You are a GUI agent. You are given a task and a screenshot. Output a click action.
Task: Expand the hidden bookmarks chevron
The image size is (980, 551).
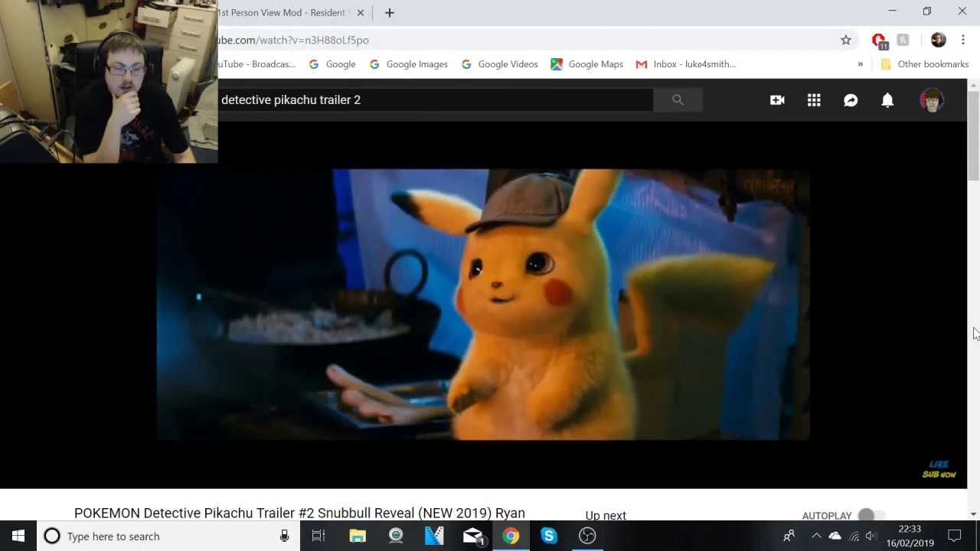(860, 64)
